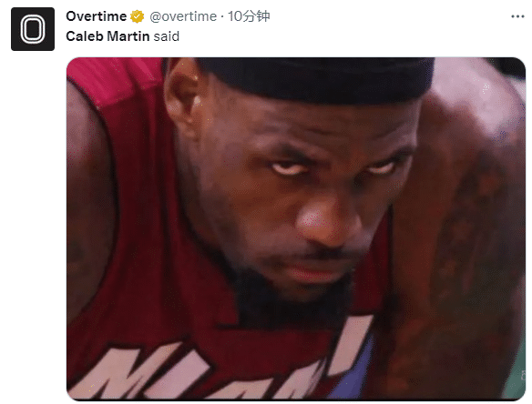Click the white O logo in avatar

(33, 29)
